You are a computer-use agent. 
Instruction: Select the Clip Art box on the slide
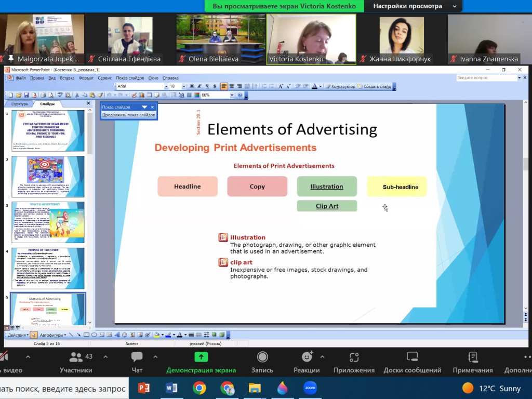(327, 206)
